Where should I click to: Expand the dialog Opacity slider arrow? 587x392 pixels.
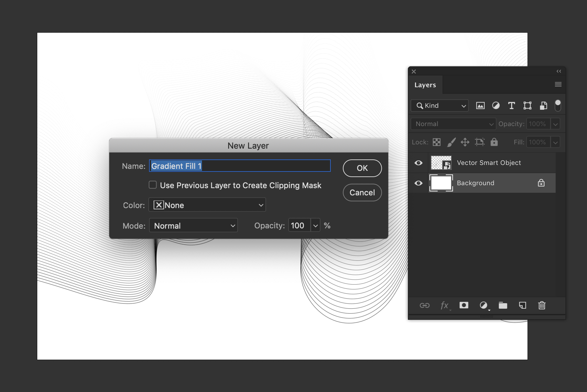tap(315, 225)
